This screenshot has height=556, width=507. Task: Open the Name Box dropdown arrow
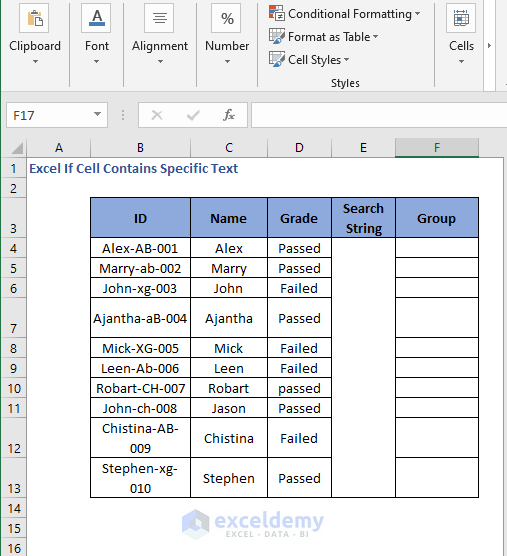pyautogui.click(x=97, y=114)
